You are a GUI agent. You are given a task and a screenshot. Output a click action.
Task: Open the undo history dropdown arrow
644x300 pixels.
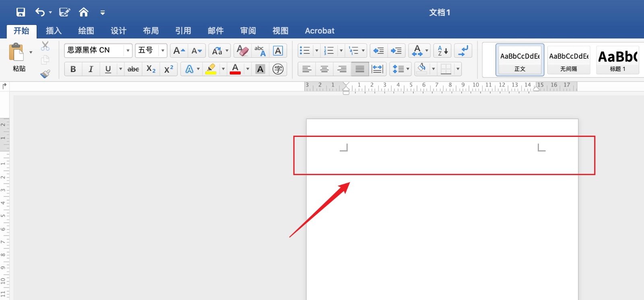pos(50,12)
